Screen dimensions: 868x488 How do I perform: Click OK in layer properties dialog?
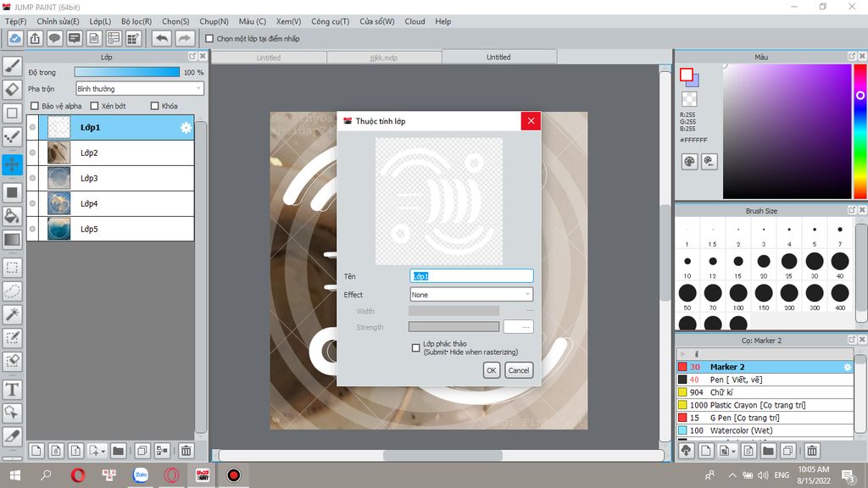tap(492, 370)
